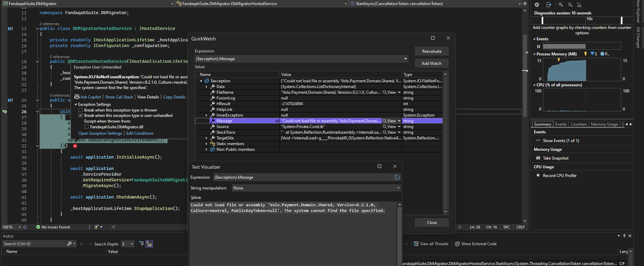Click the Copy Details link
This screenshot has height=266, width=644.
174,97
